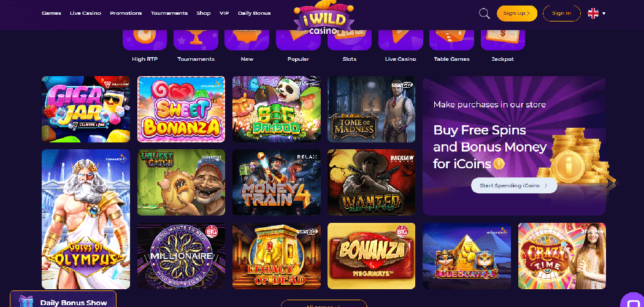This screenshot has width=644, height=307.
Task: Go to the Daily Bonus menu item
Action: tap(255, 13)
